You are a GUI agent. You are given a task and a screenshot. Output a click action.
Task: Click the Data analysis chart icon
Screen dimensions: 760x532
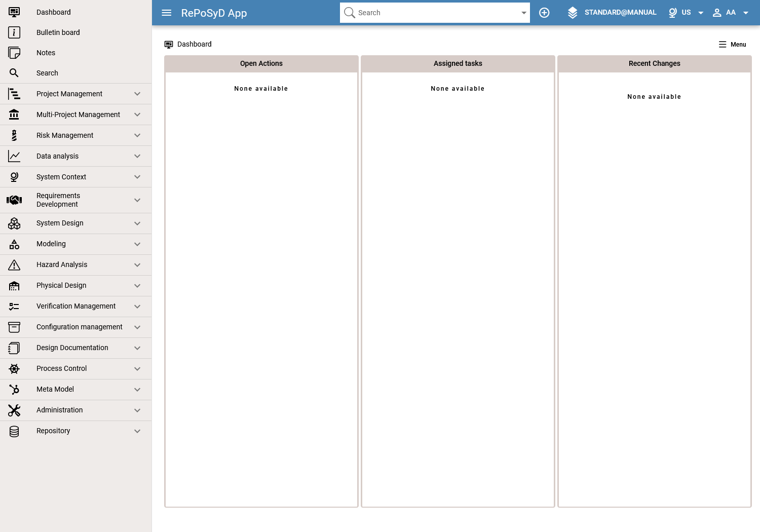[14, 156]
